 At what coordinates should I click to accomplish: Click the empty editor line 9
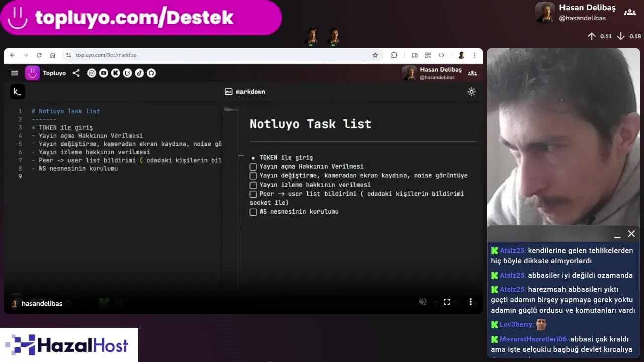coord(126,177)
